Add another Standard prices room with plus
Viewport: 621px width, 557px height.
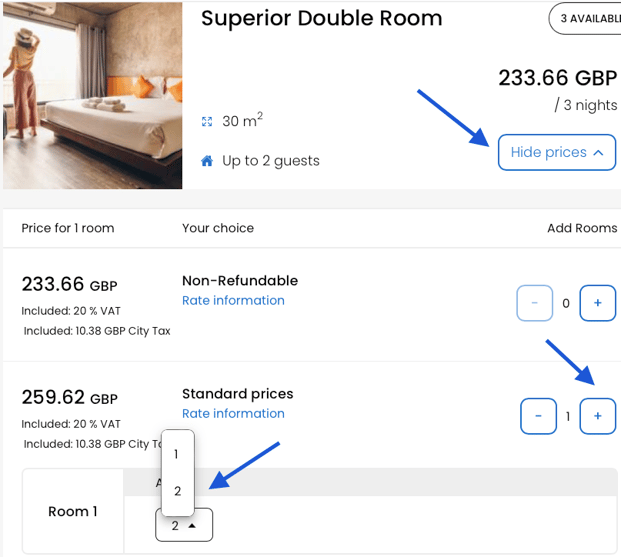(x=598, y=416)
